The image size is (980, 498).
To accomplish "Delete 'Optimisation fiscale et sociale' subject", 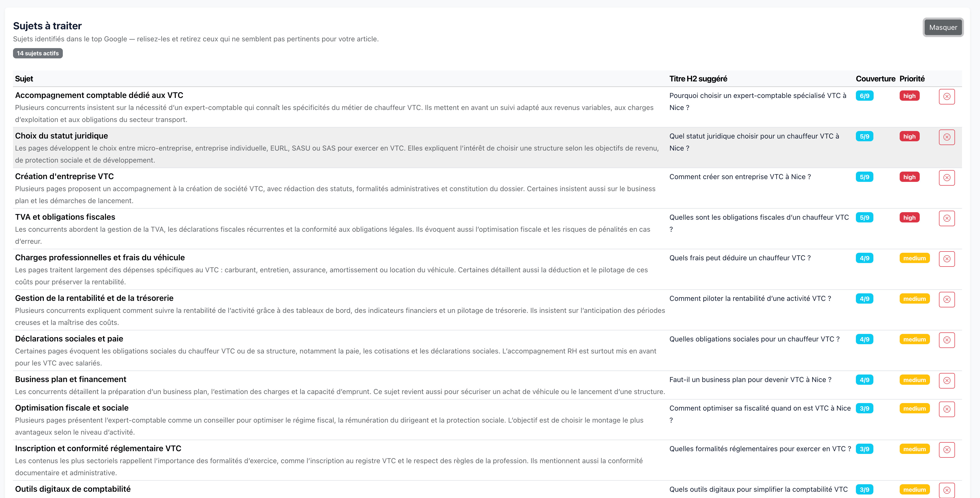I will (946, 409).
